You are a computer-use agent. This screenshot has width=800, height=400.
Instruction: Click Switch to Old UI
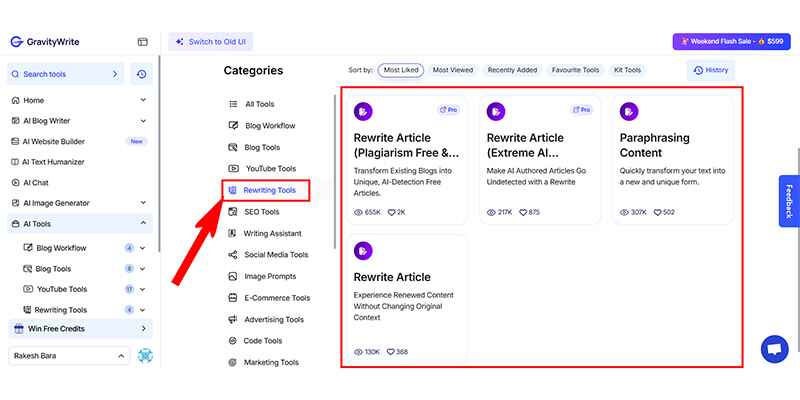point(211,42)
